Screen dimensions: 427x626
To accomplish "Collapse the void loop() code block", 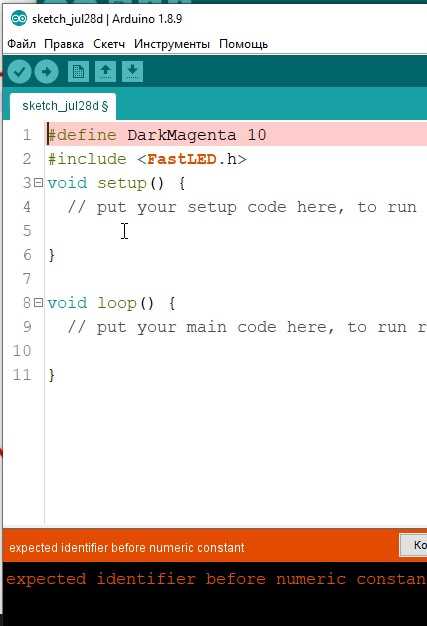I will tap(38, 303).
